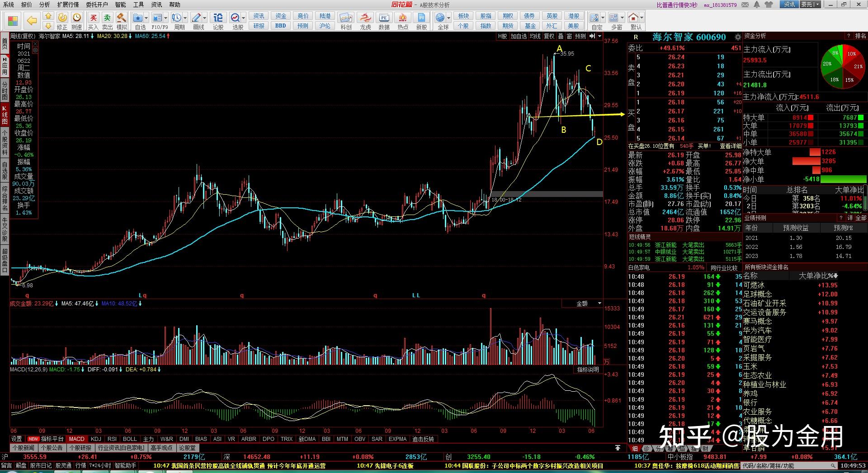Expand the 周期 period dropdown arrow
868x473 pixels.
(185, 18)
